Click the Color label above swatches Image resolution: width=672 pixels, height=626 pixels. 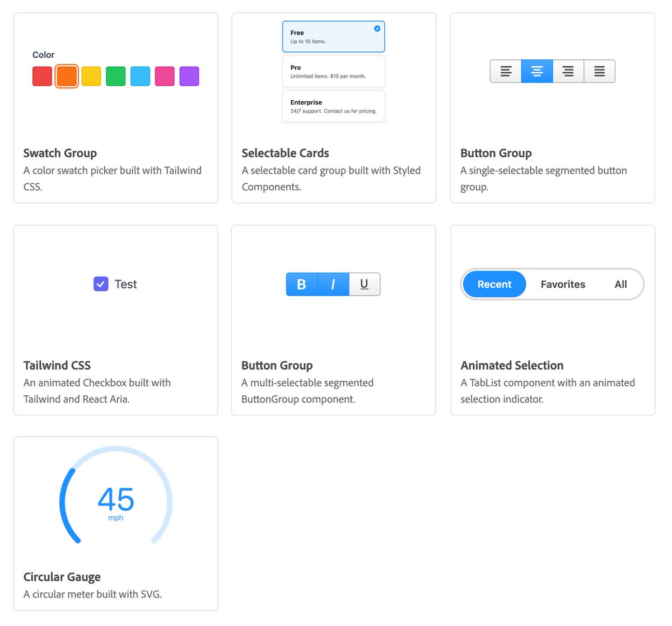[x=43, y=55]
